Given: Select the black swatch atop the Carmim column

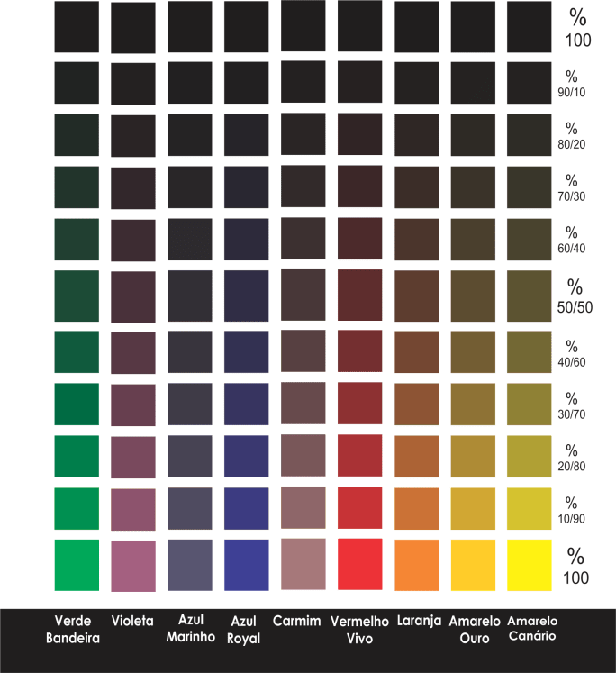Looking at the screenshot, I should (x=303, y=26).
